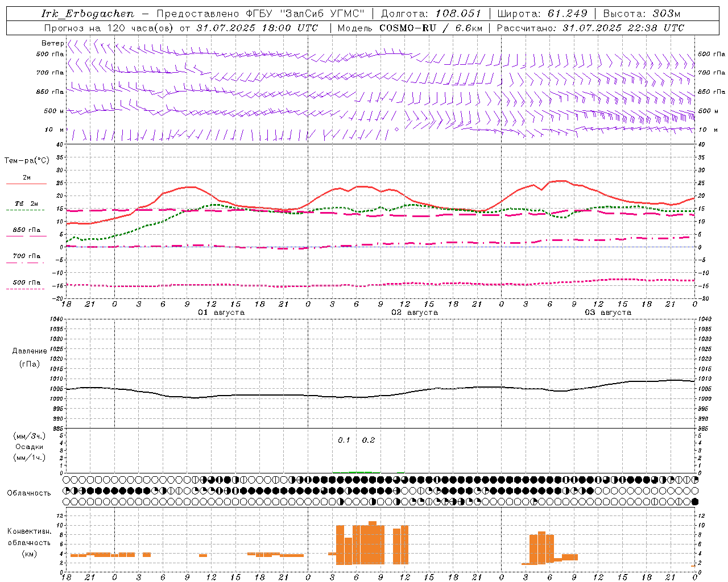728x582 pixels.
Task: Click forecast start time 31.07.2025 18:00 UTC
Action: pos(257,28)
